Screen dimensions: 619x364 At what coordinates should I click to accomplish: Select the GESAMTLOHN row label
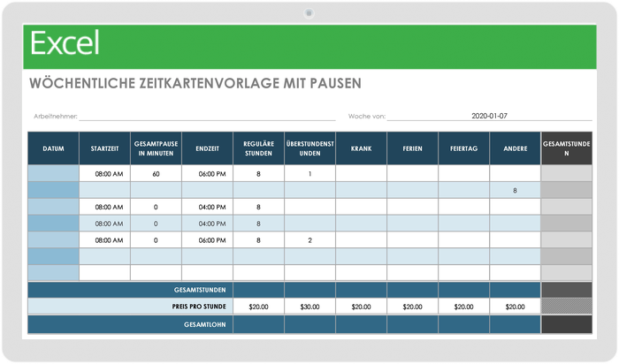click(x=205, y=324)
